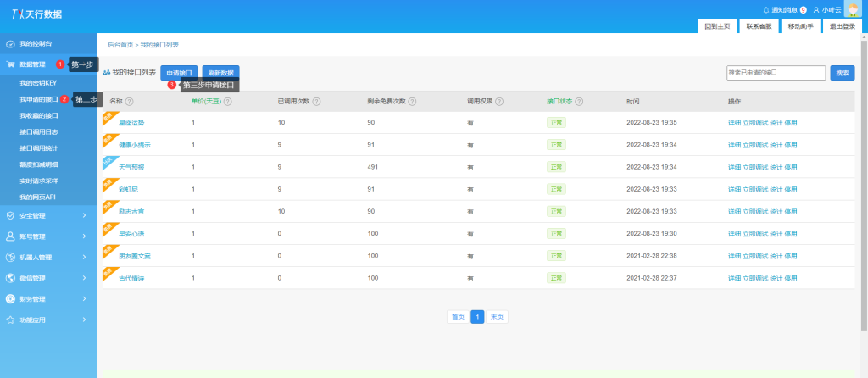This screenshot has height=378, width=868.
Task: Open 接口调用日志 in the sidebar
Action: [39, 131]
